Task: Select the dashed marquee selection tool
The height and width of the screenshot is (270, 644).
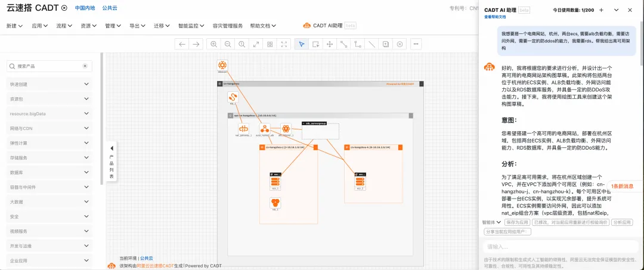Action: 315,44
